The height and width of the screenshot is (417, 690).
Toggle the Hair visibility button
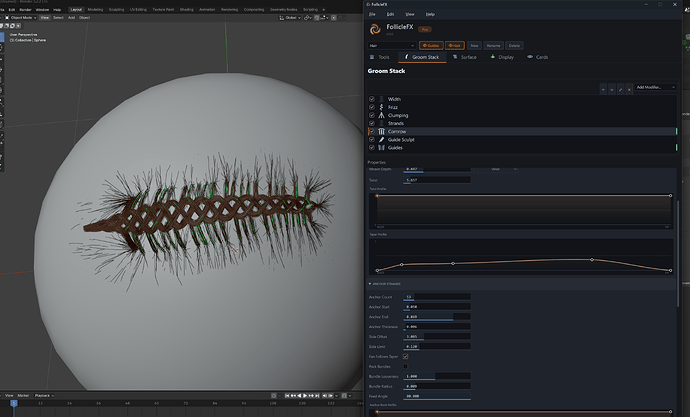pyautogui.click(x=455, y=45)
